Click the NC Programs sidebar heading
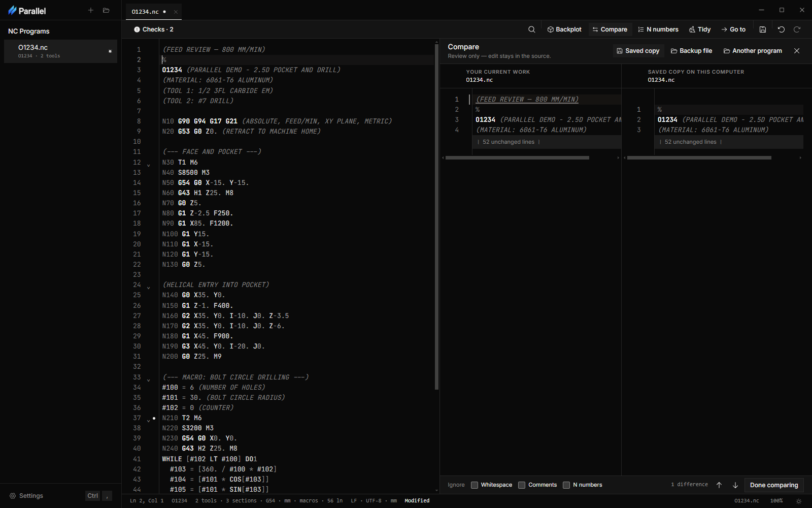Image resolution: width=812 pixels, height=508 pixels. pyautogui.click(x=28, y=31)
